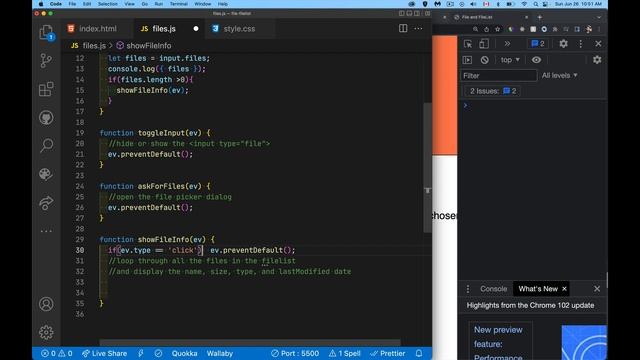Open the Search view in activity bar
This screenshot has width=640, height=360.
pos(46,145)
